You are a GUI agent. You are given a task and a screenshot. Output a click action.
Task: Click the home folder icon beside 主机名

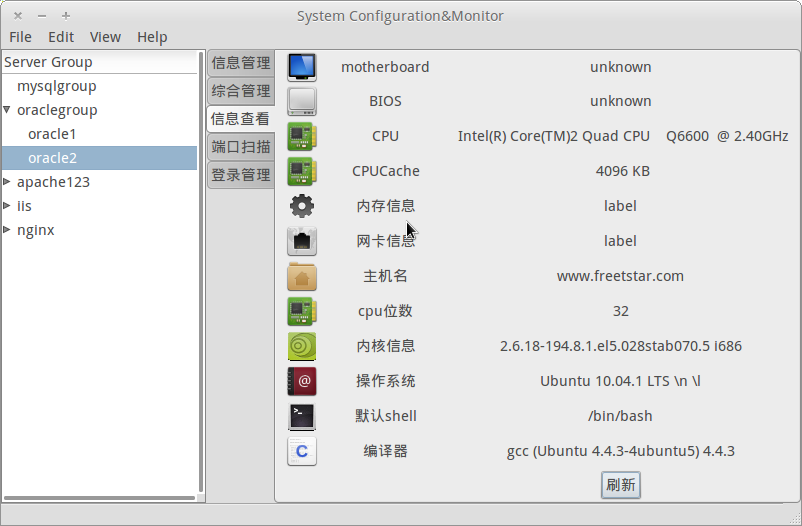[x=302, y=276]
